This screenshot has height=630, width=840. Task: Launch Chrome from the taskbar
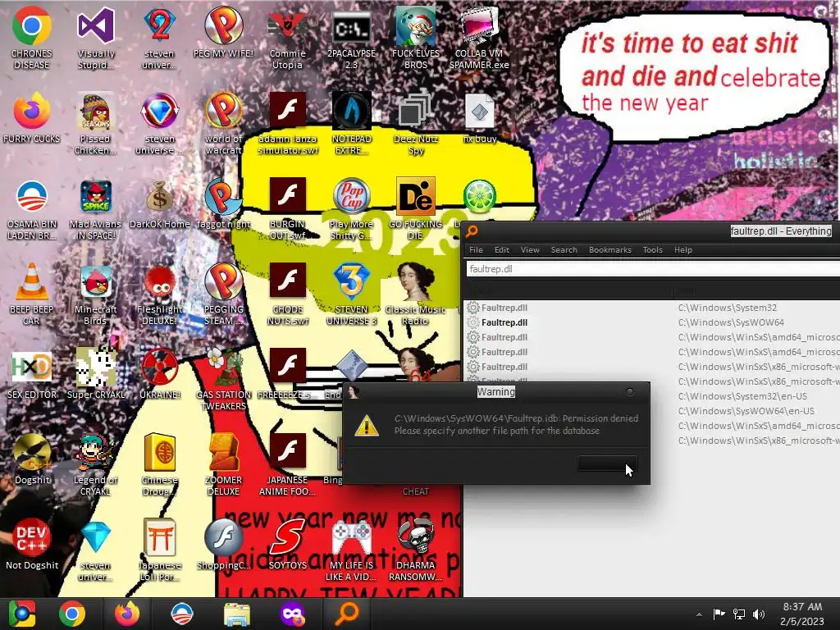pyautogui.click(x=72, y=614)
